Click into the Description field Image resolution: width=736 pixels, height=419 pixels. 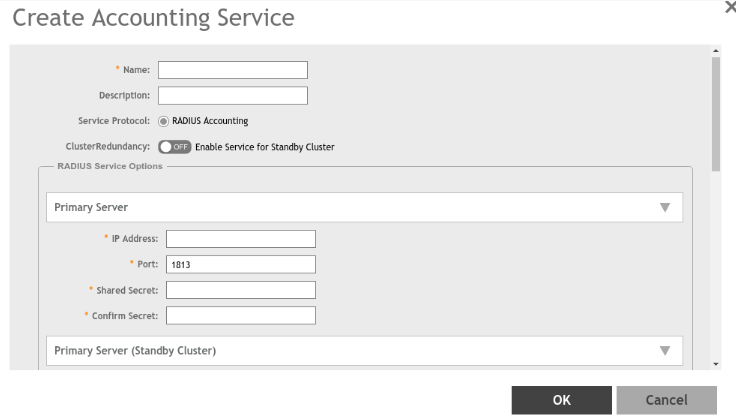coord(233,96)
